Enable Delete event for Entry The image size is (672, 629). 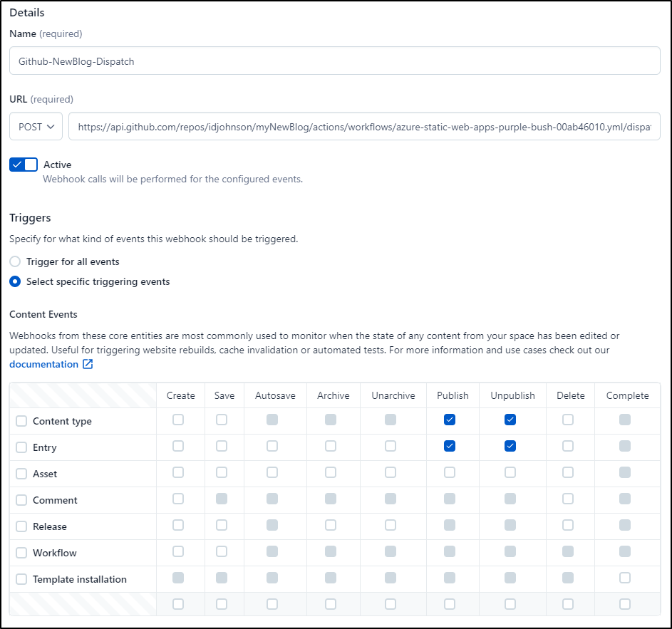tap(568, 446)
